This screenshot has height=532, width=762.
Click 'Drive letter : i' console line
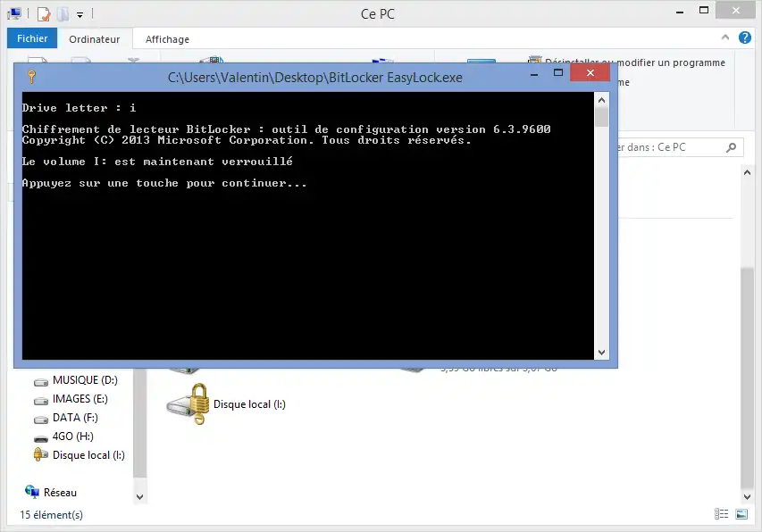tap(79, 108)
